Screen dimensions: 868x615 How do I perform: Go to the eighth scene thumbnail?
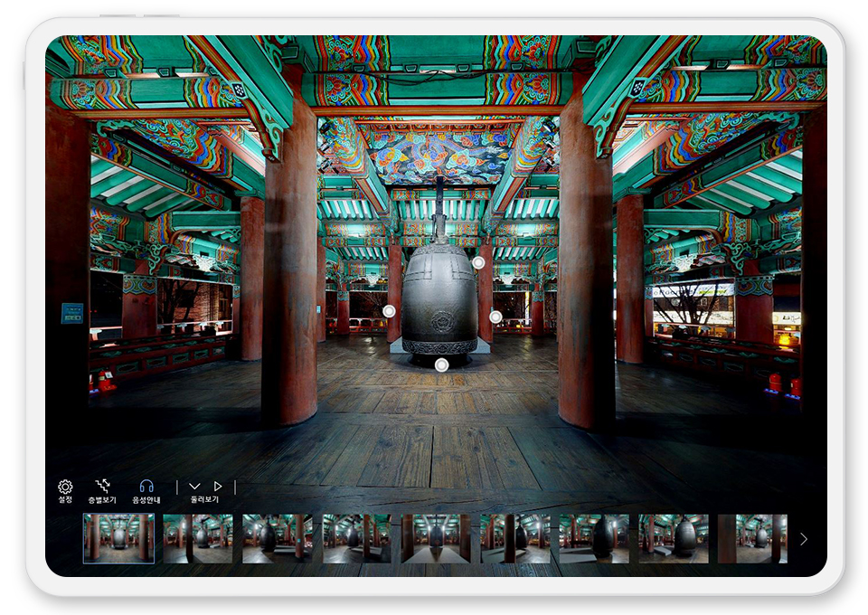point(675,538)
